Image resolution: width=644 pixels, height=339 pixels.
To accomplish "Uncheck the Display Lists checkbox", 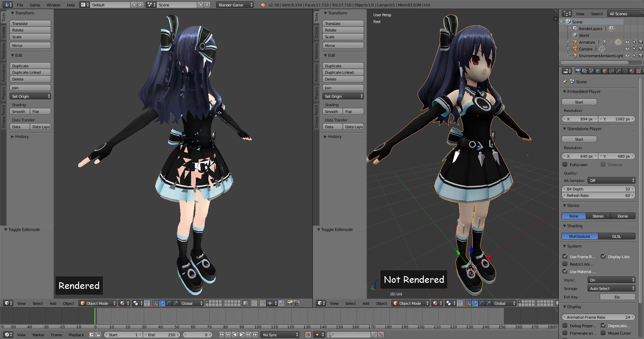I will coord(603,256).
